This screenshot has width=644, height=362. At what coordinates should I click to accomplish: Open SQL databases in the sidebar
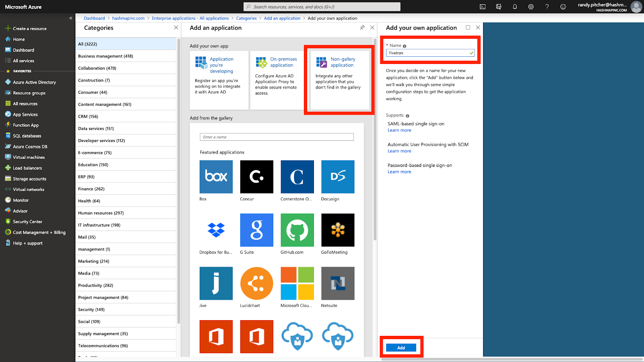[27, 136]
